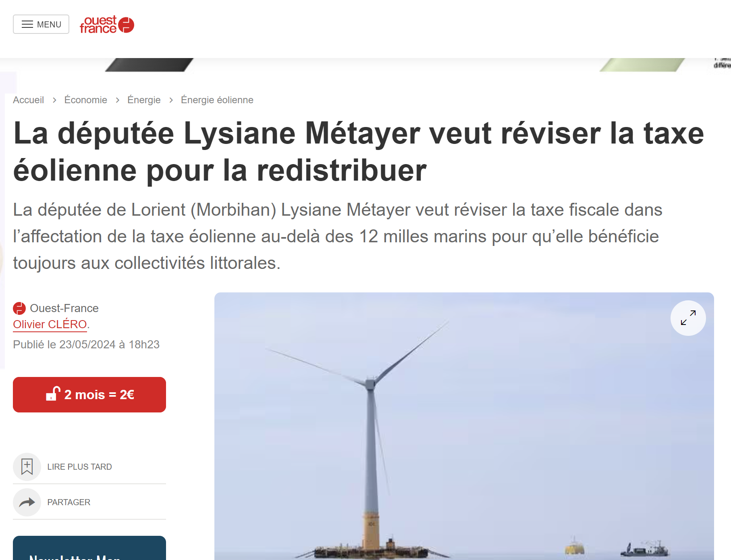This screenshot has height=560, width=731.
Task: Select LIRE PLUS TARD label
Action: (79, 467)
